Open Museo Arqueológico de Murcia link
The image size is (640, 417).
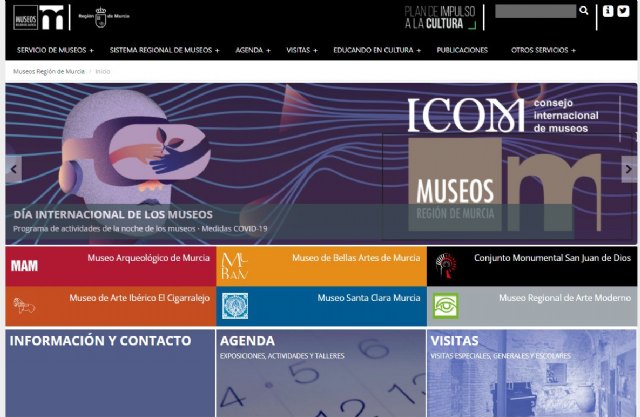149,258
